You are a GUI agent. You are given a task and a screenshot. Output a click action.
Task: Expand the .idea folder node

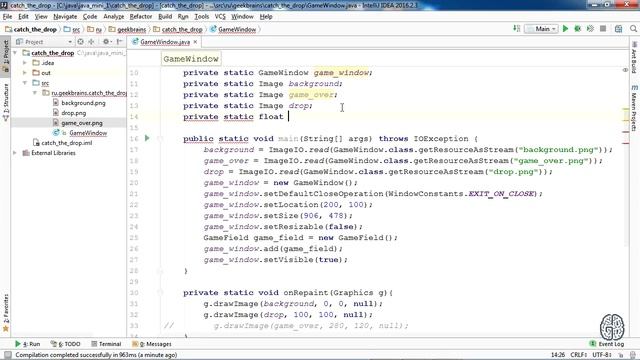click(25, 63)
